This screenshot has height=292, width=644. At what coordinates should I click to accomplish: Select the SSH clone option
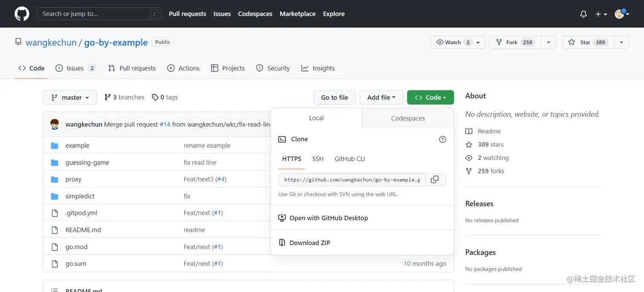point(318,159)
